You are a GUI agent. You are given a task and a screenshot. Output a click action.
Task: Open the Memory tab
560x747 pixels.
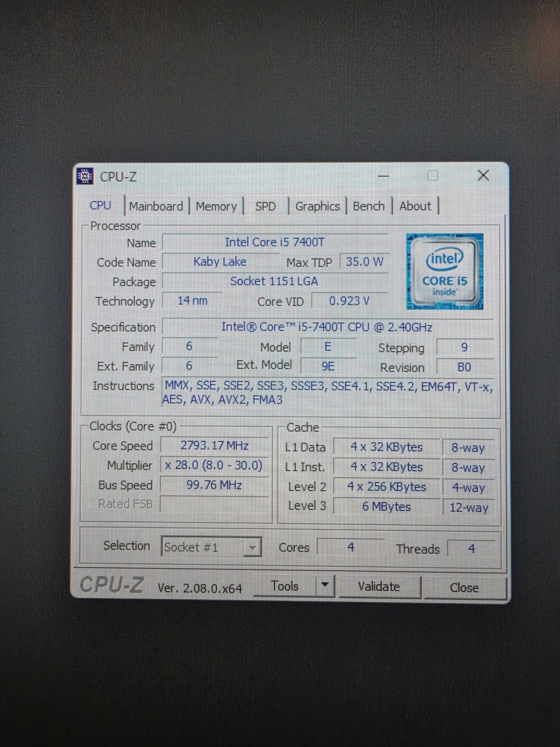(x=216, y=206)
